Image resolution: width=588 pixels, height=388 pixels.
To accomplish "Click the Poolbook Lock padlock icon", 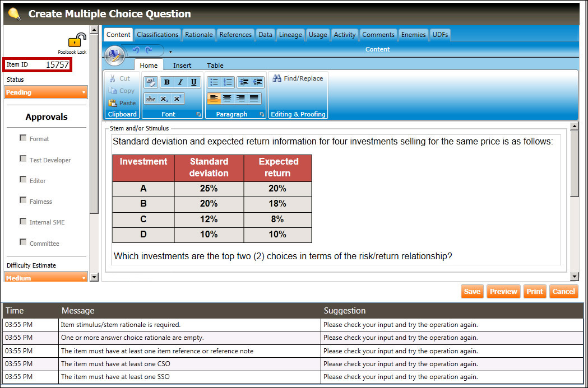I will click(x=77, y=40).
